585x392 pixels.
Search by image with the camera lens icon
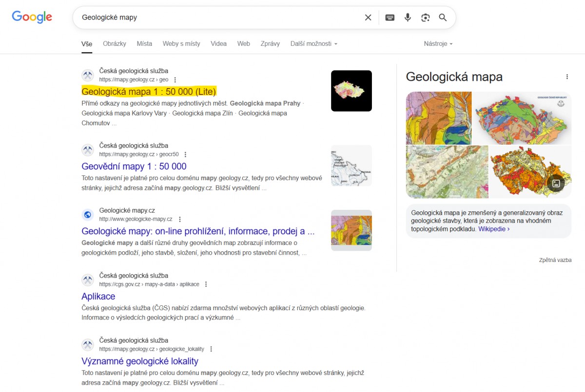pos(426,18)
